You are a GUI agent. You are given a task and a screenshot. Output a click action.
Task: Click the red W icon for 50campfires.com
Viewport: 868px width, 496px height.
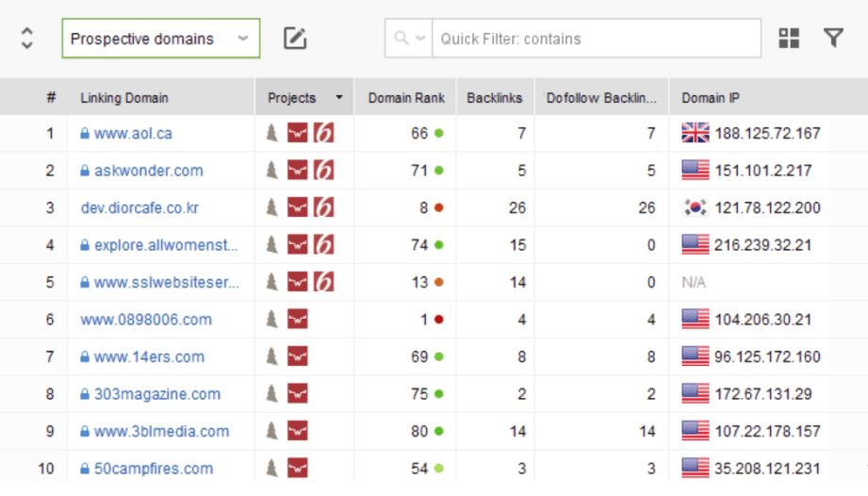297,468
